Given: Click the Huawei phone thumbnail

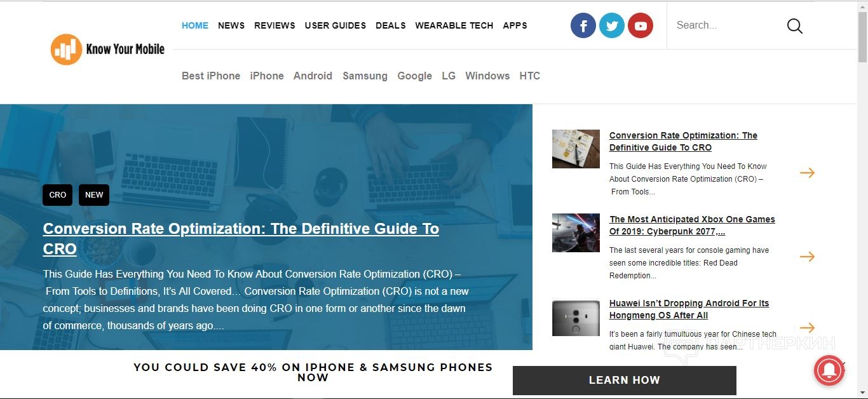Looking at the screenshot, I should (576, 318).
